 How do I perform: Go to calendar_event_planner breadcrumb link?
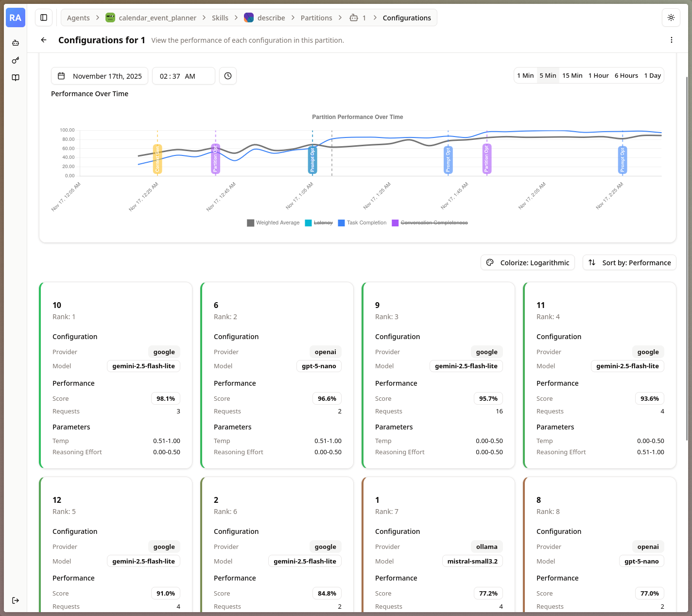pos(157,18)
